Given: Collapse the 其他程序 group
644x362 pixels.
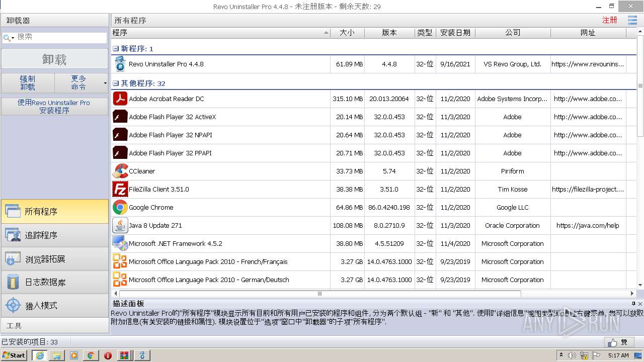Looking at the screenshot, I should click(x=116, y=83).
